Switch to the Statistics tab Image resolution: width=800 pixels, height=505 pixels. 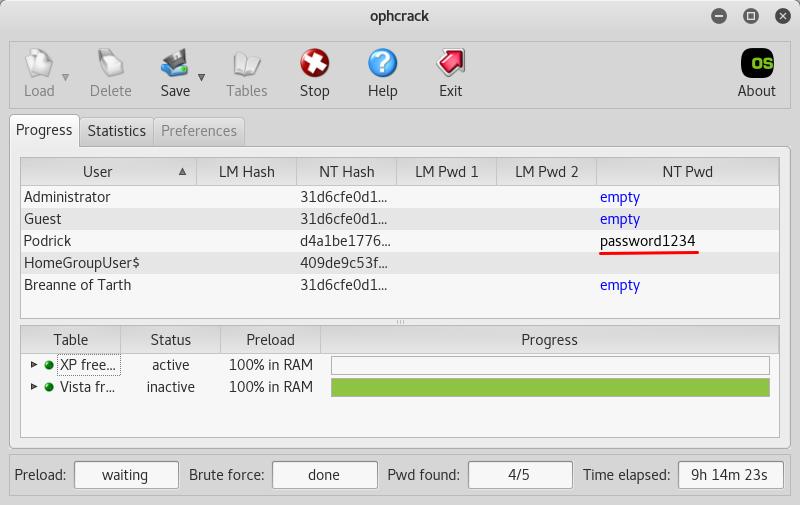click(x=116, y=132)
